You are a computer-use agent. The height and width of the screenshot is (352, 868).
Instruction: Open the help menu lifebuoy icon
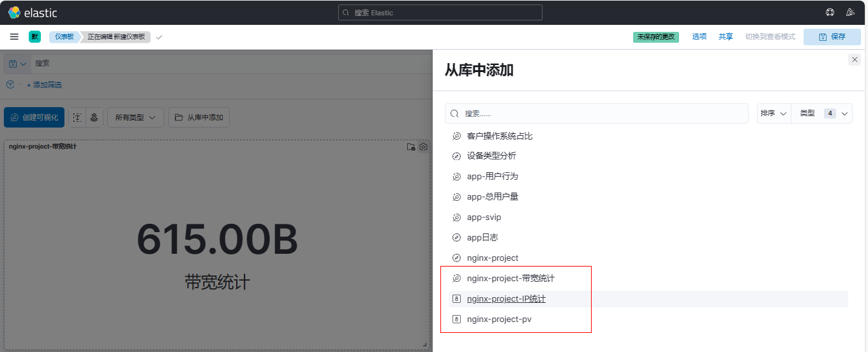pyautogui.click(x=830, y=12)
